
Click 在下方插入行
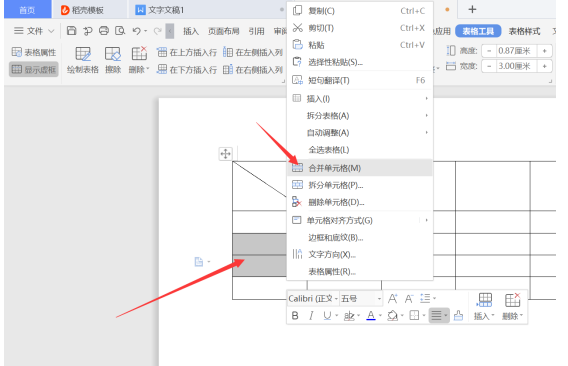pyautogui.click(x=187, y=69)
